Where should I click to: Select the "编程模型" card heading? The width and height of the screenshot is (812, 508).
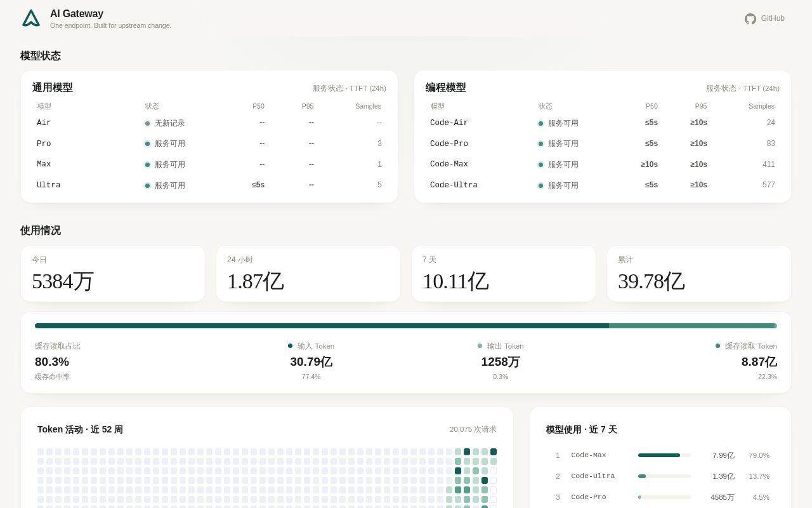click(x=446, y=88)
